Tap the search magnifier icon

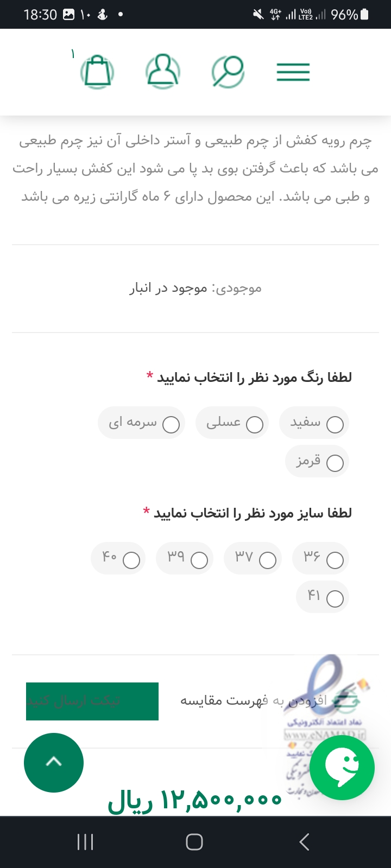228,72
